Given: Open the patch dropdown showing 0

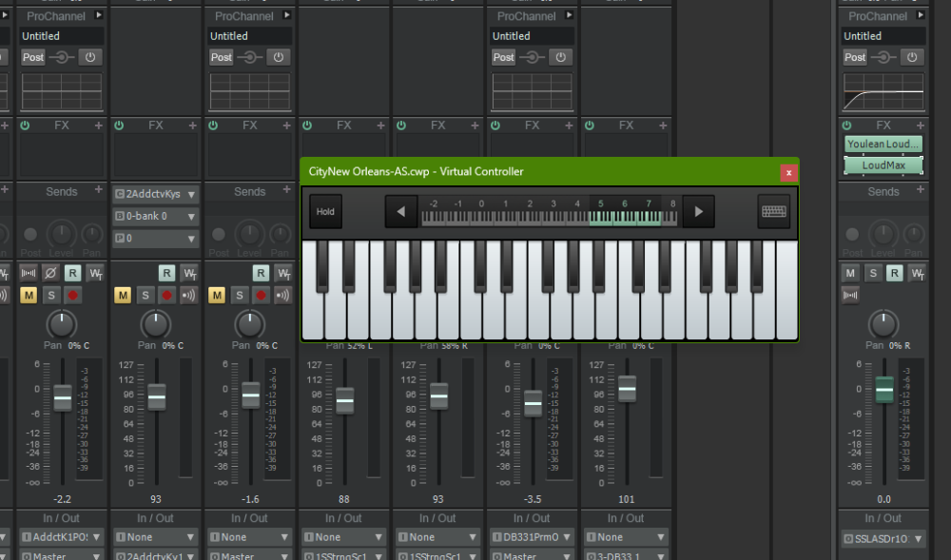Looking at the screenshot, I should 156,239.
